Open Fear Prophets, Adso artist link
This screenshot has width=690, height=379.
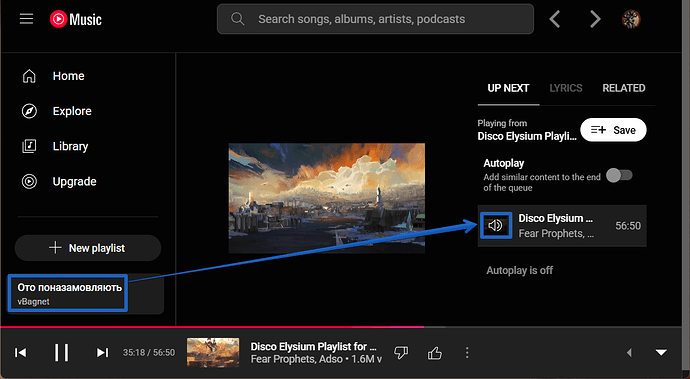pyautogui.click(x=296, y=359)
